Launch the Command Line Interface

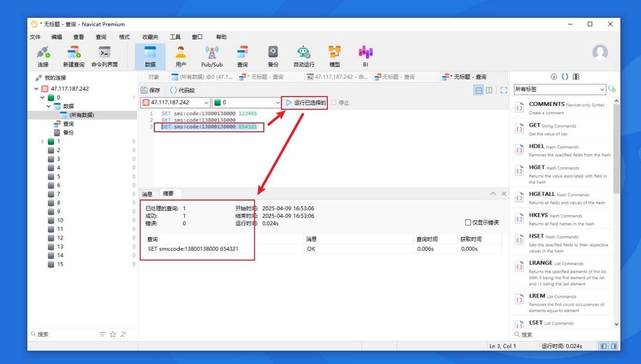point(105,57)
